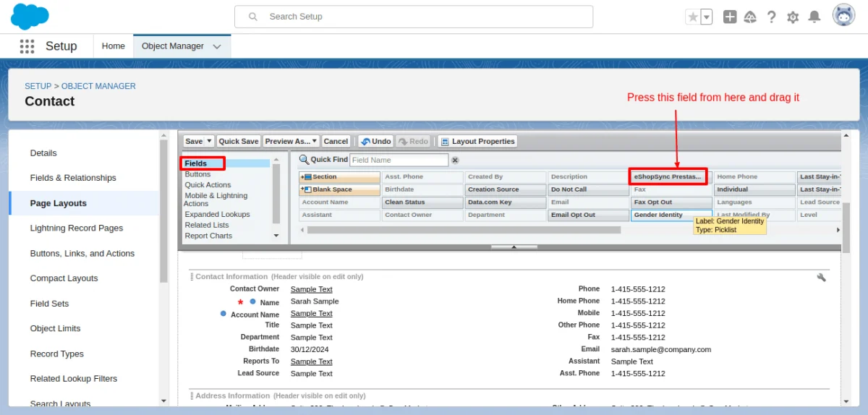Image resolution: width=868 pixels, height=415 pixels.
Task: Click the Contact Information section wrench icon
Action: click(x=821, y=277)
